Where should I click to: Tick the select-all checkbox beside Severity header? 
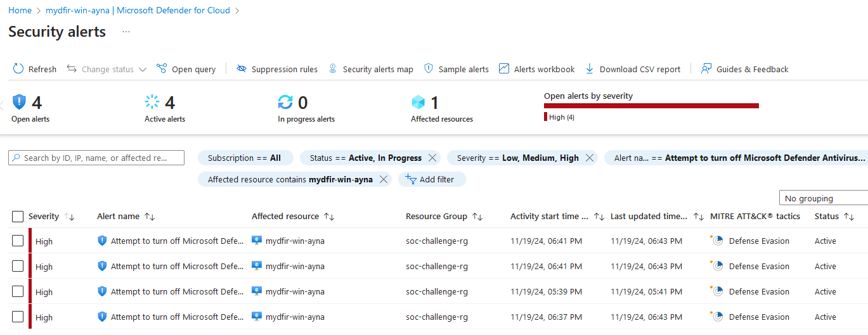(x=18, y=217)
